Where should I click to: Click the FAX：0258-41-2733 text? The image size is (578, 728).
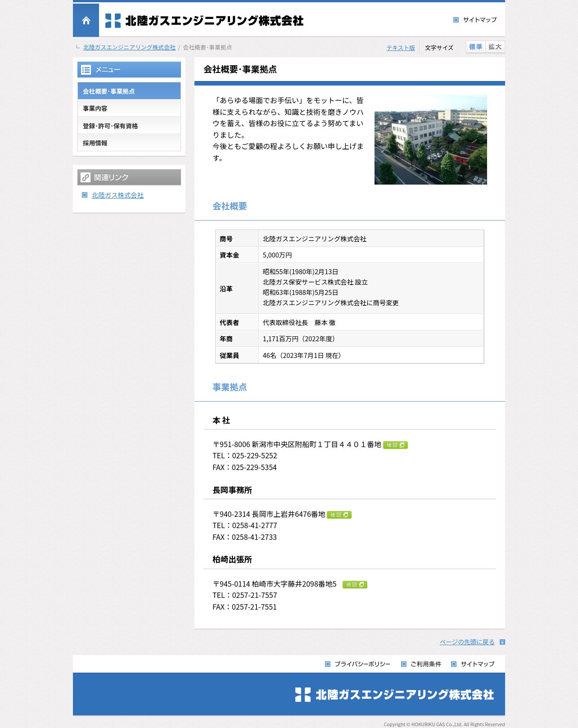tap(245, 537)
